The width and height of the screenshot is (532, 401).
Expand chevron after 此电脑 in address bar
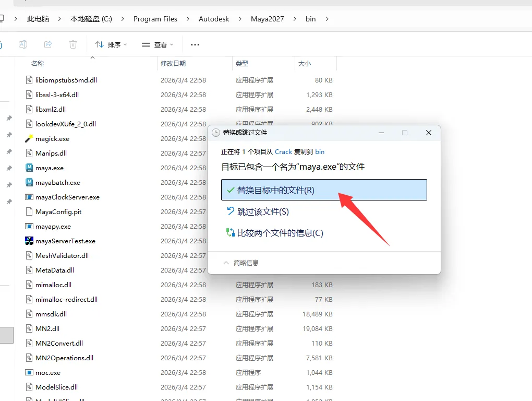pyautogui.click(x=59, y=19)
